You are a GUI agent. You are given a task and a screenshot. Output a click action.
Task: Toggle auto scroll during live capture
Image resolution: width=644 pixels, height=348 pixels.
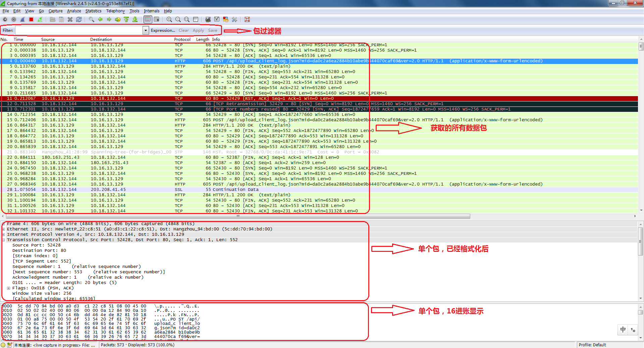[156, 19]
